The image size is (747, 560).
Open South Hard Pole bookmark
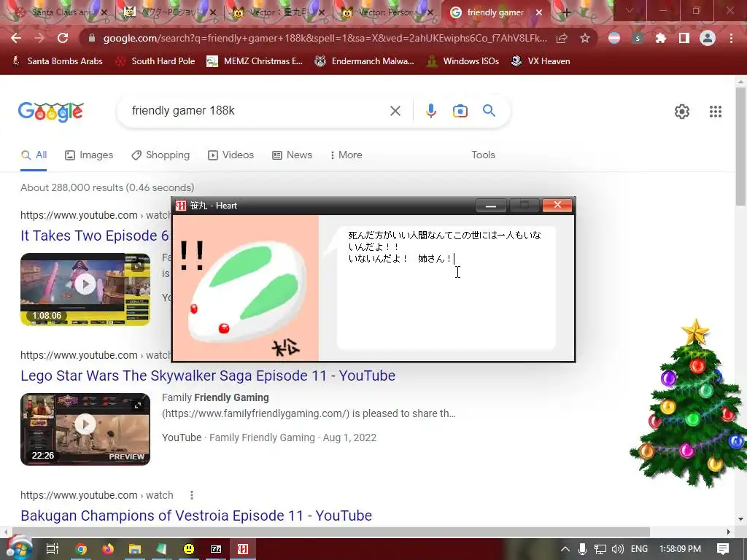pyautogui.click(x=155, y=61)
